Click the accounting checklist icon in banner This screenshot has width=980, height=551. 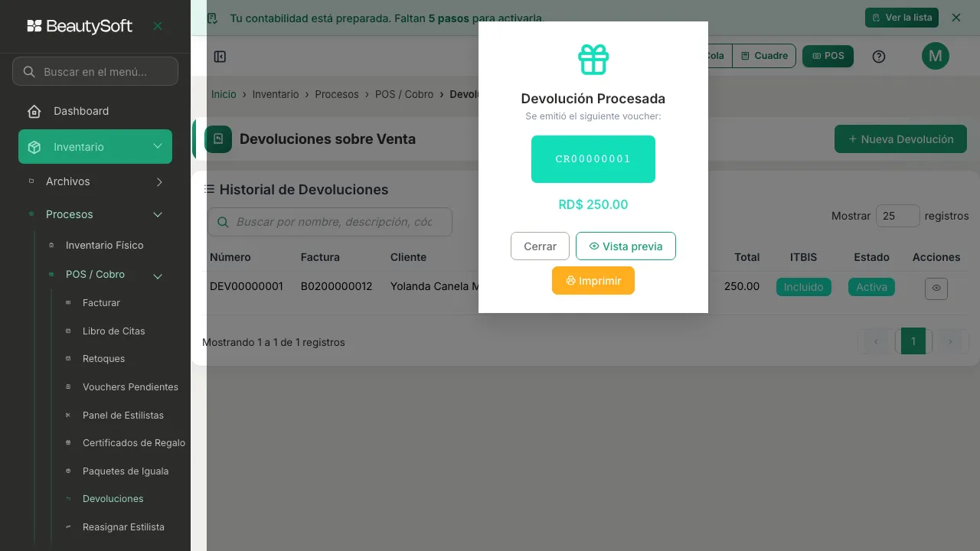(x=212, y=18)
